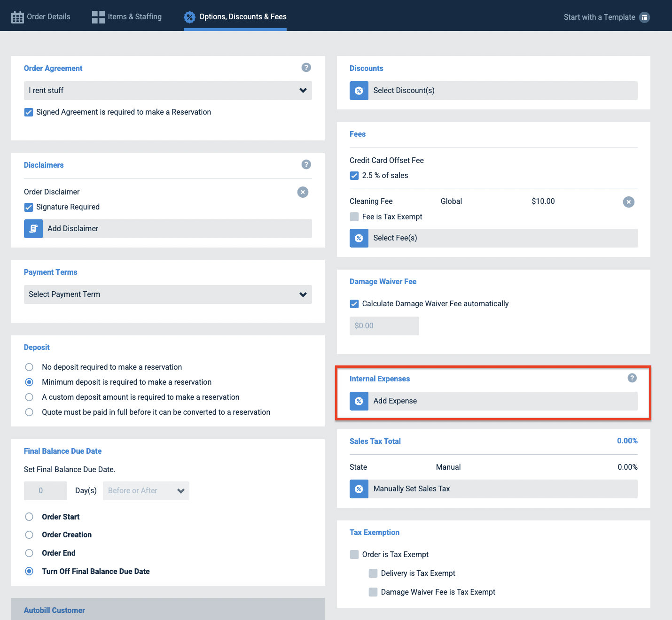The height and width of the screenshot is (620, 672).
Task: Click the Day(s) number input field
Action: (x=46, y=491)
